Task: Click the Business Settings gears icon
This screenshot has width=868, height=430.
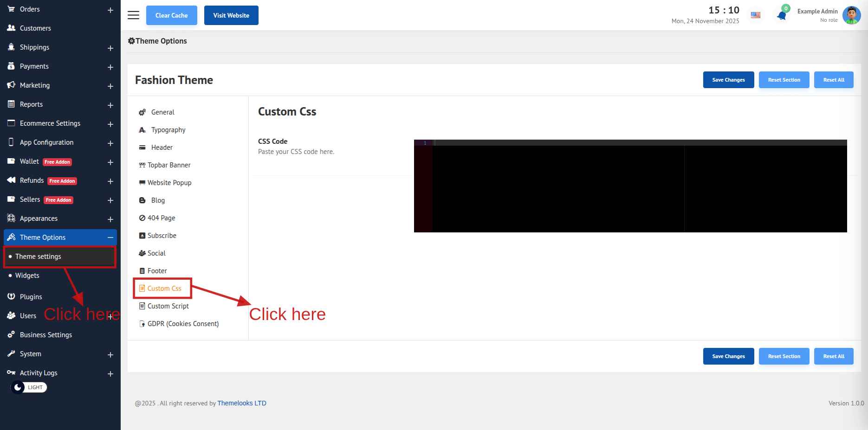Action: point(11,334)
